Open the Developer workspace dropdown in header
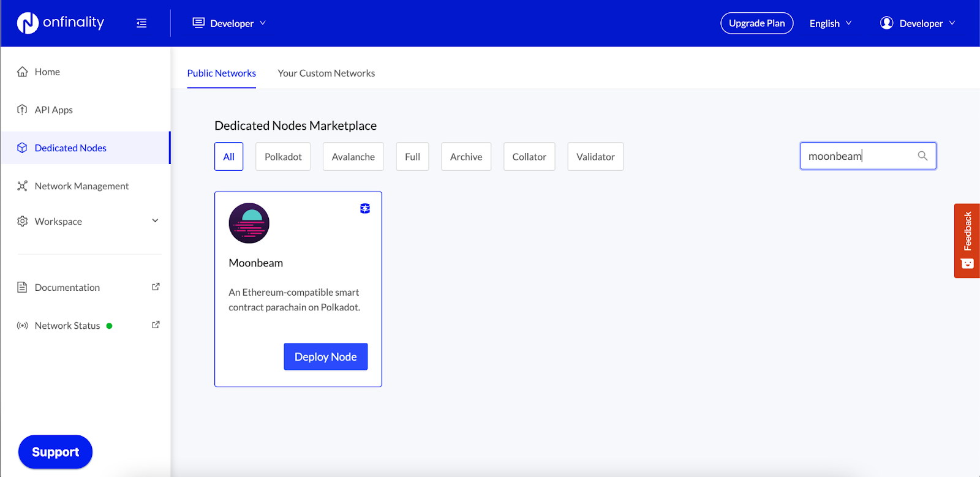This screenshot has width=980, height=477. (x=230, y=23)
